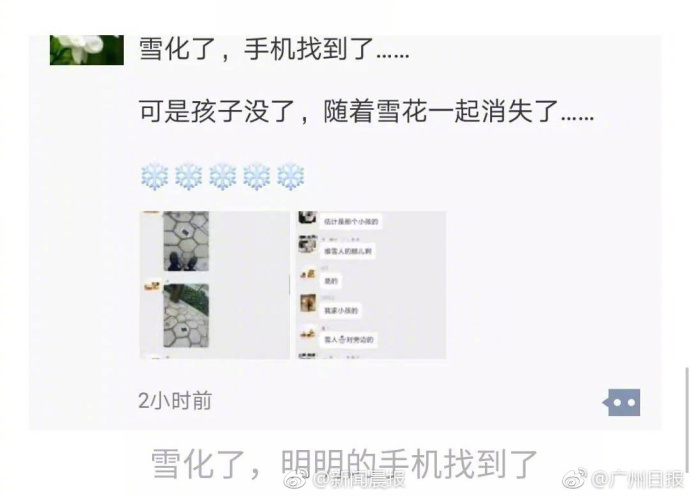Image resolution: width=690 pixels, height=496 pixels.
Task: Click the 是的 reply bubble
Action: (331, 281)
